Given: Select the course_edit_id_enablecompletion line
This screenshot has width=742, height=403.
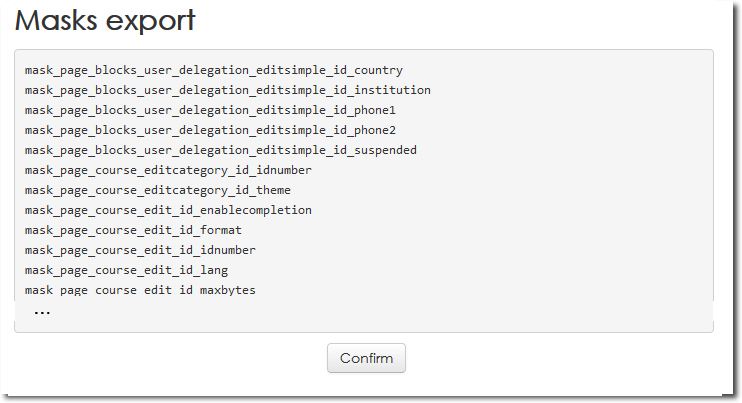Looking at the screenshot, I should (x=168, y=210).
